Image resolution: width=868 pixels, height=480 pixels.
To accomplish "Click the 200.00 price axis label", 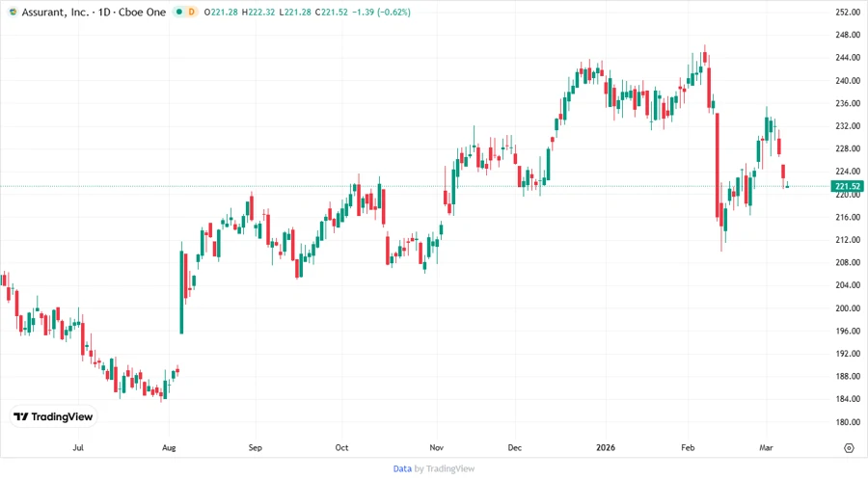I will coord(848,308).
